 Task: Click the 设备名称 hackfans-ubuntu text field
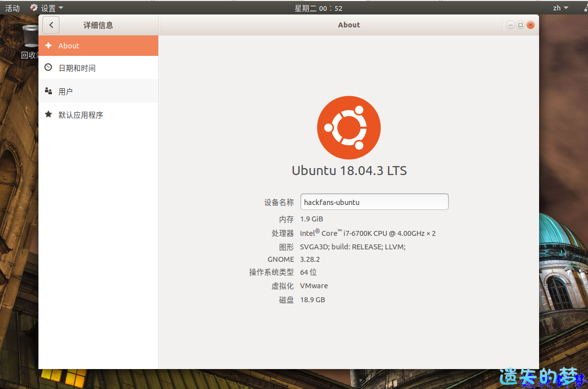pyautogui.click(x=374, y=202)
